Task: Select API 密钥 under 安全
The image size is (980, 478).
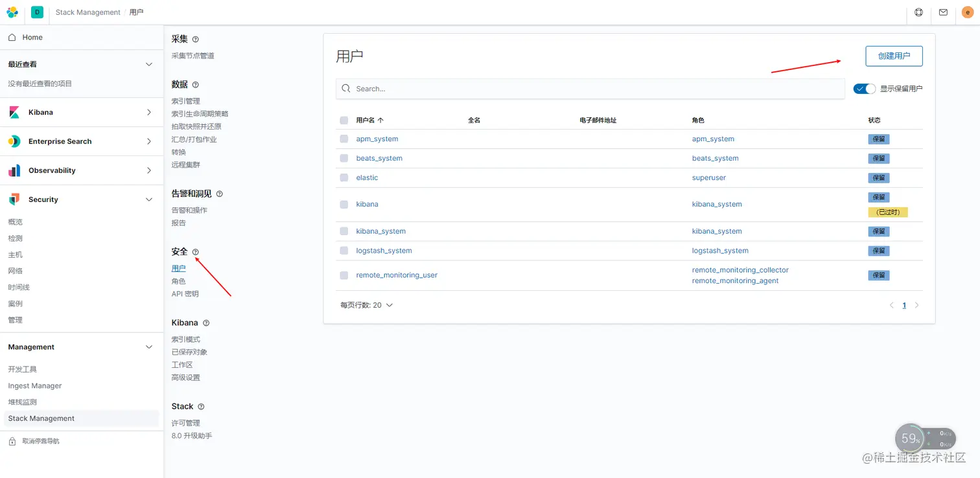Action: [x=185, y=294]
